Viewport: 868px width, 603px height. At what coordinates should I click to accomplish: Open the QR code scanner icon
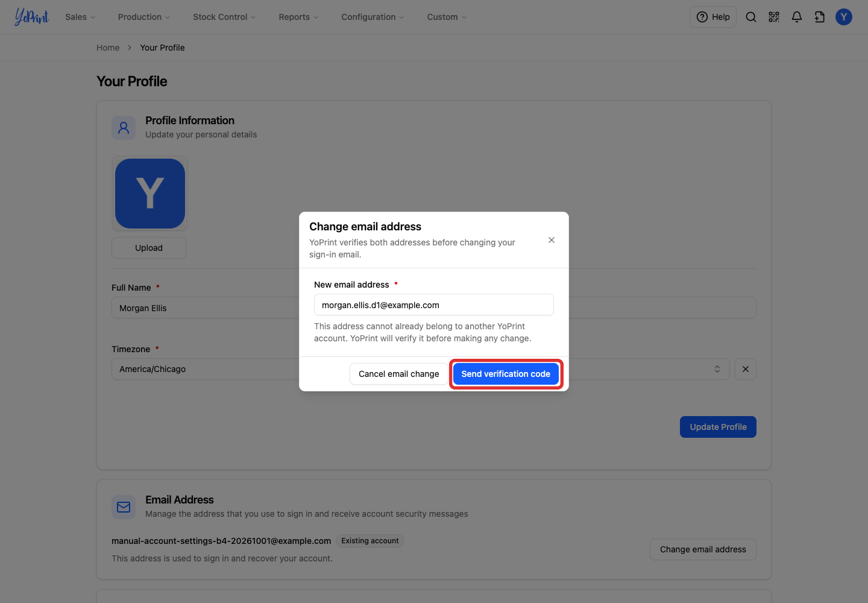pyautogui.click(x=774, y=17)
